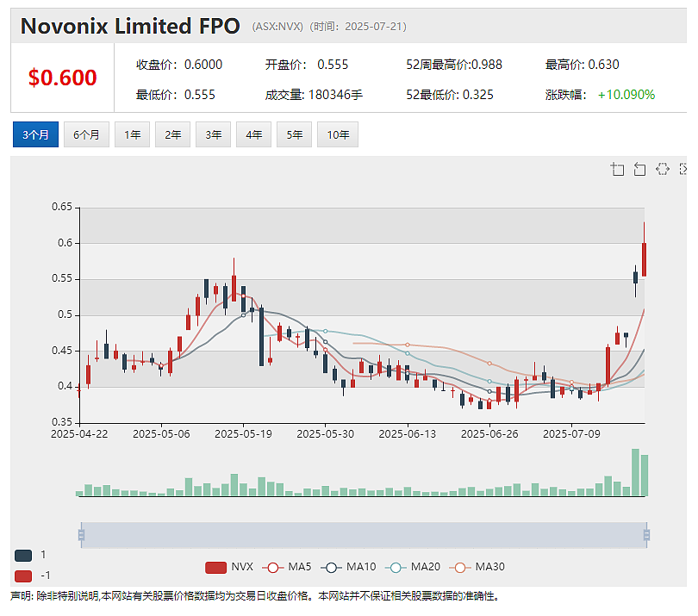The image size is (698, 616).
Task: Click the (ASX:NVX) ticker text
Action: (x=277, y=27)
